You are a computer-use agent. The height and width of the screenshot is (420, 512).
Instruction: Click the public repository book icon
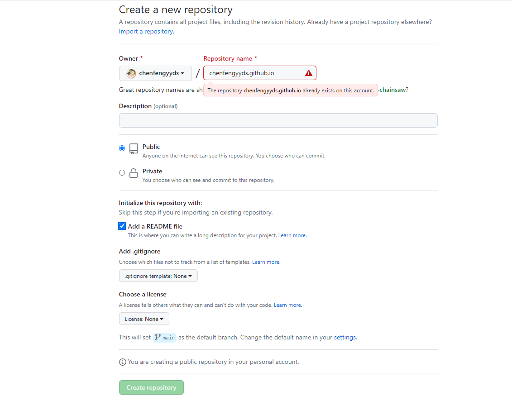pyautogui.click(x=133, y=149)
